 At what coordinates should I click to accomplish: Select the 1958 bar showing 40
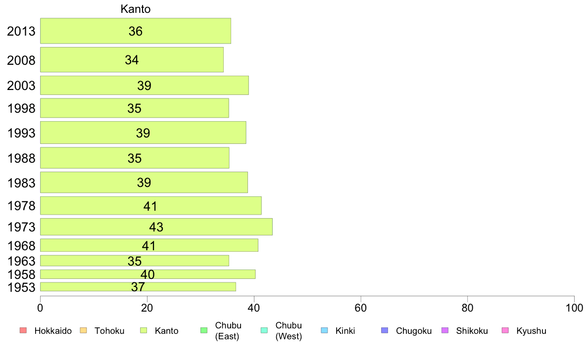coord(148,274)
